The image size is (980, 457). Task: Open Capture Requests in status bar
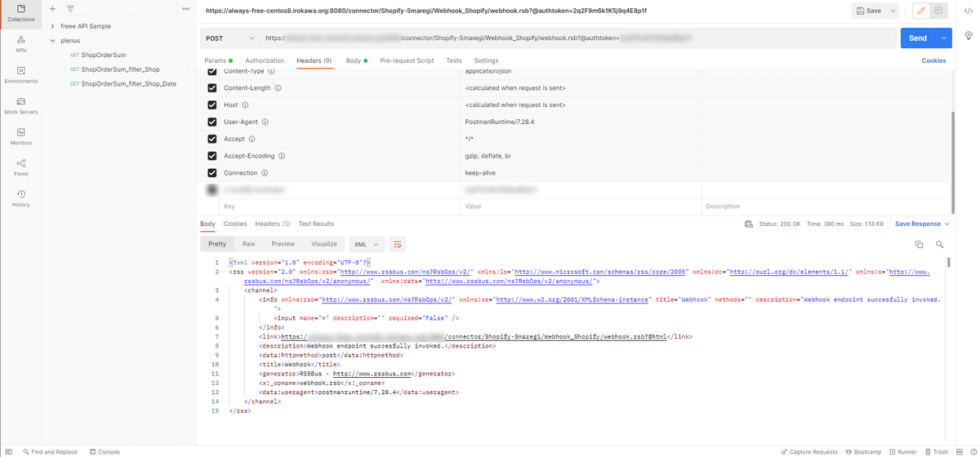point(808,451)
